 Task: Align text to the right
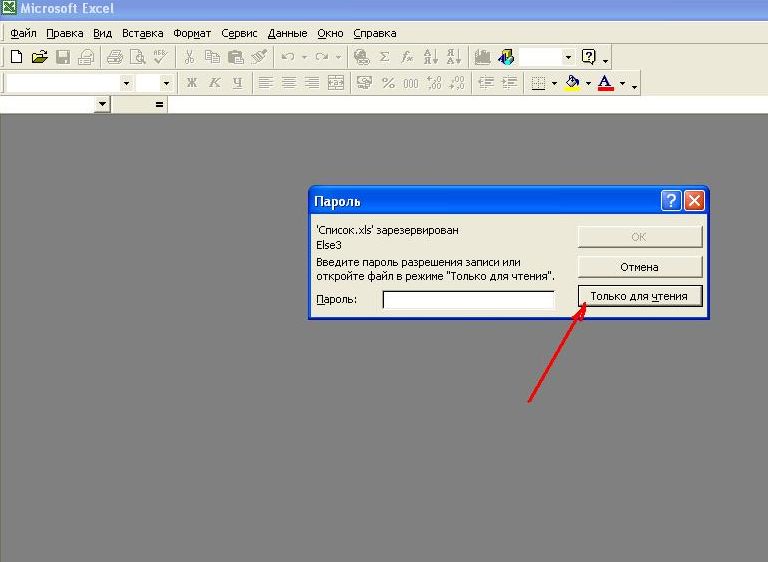312,83
